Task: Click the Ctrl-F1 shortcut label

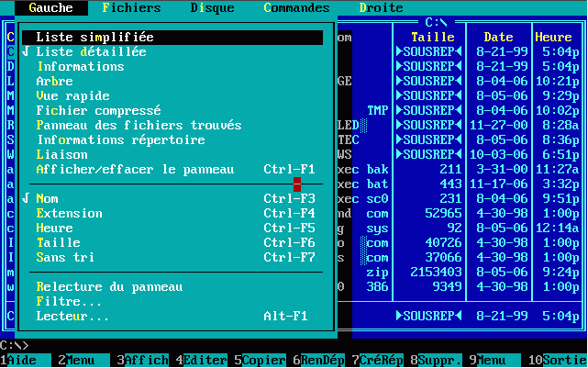Action: 289,169
